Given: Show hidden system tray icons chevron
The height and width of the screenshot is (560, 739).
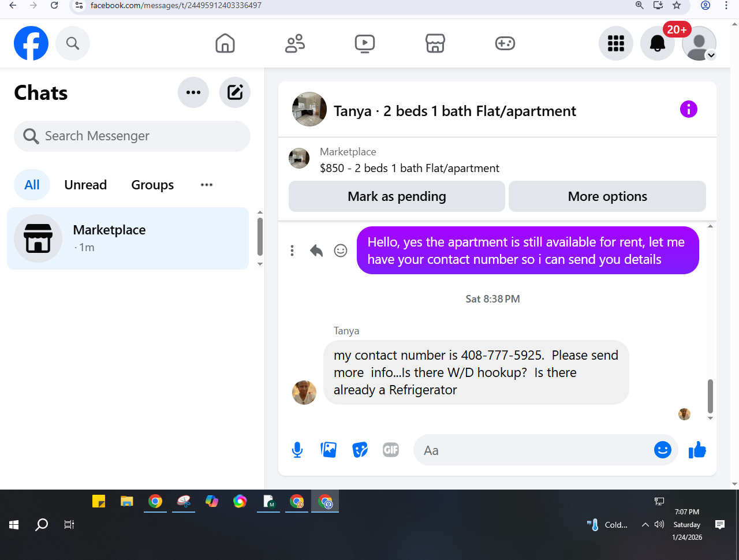Looking at the screenshot, I should (645, 525).
